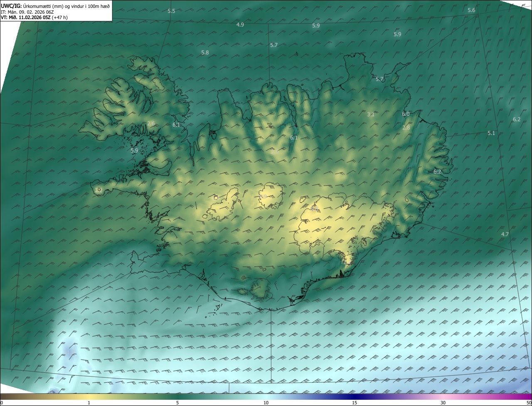The height and width of the screenshot is (406, 532).
Task: Click the valid time 'VT: Mið. 11.02.2026 05Z'
Action: 26,18
